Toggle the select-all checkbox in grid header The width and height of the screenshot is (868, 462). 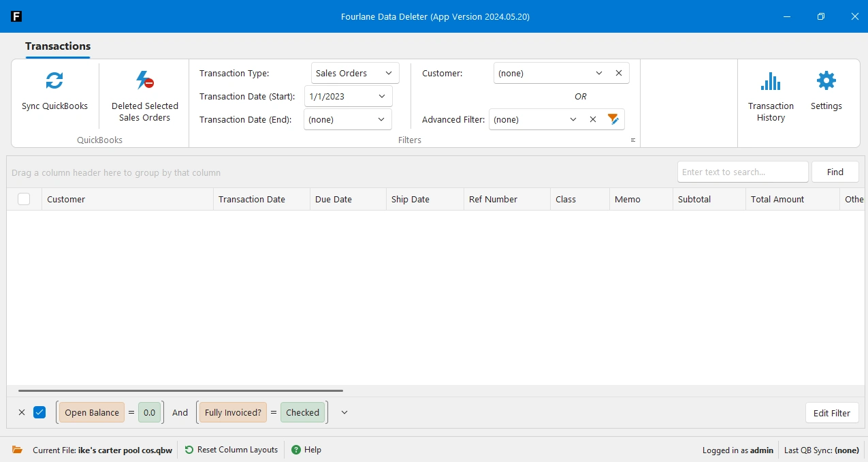pyautogui.click(x=24, y=199)
